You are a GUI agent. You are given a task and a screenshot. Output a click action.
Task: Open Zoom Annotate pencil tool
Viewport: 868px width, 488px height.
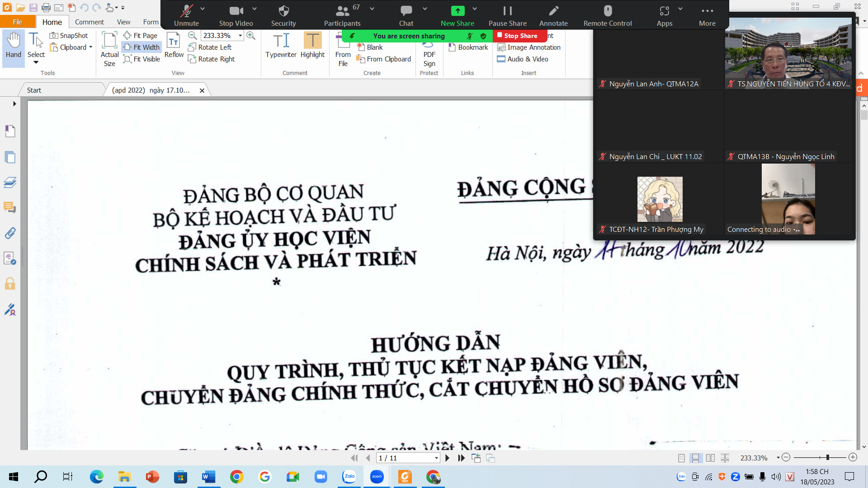[553, 15]
